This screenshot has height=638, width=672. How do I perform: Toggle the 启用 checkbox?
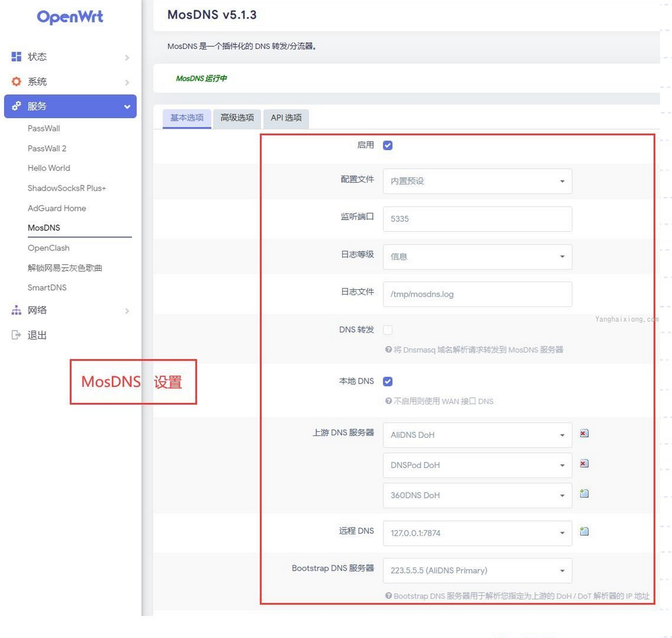click(x=388, y=145)
